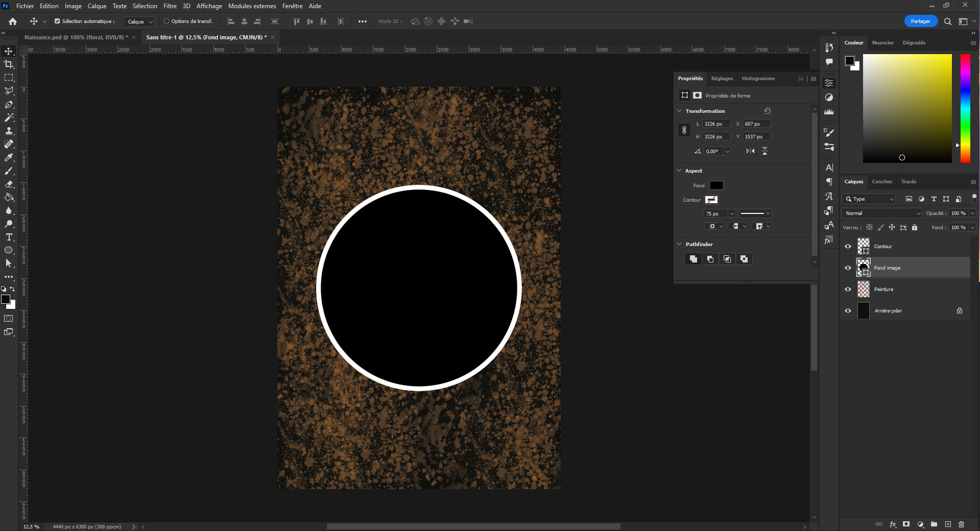Open the Modules externes menu
This screenshot has height=531, width=980.
[252, 6]
